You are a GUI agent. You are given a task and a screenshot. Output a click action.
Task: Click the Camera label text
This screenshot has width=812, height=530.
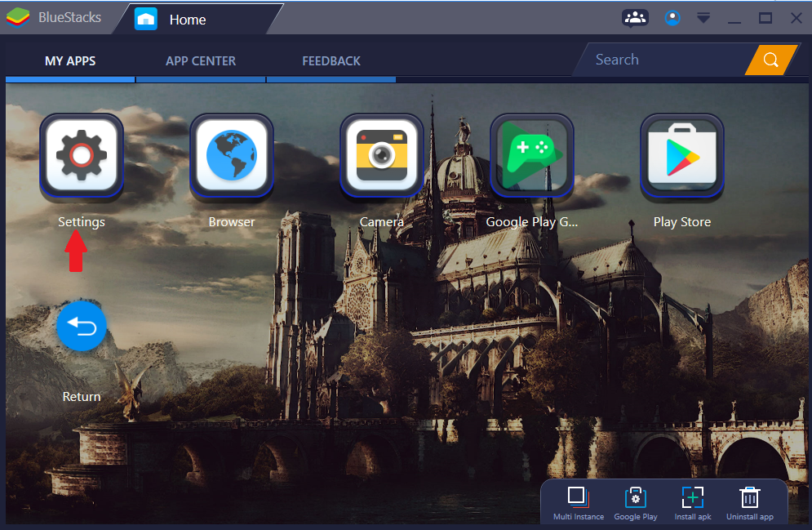(382, 222)
